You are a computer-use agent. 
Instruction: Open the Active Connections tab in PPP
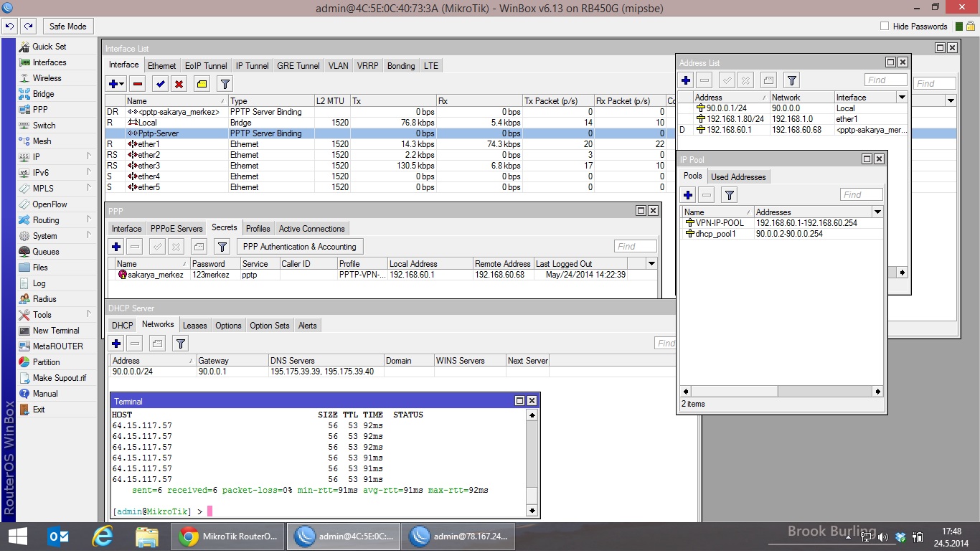pyautogui.click(x=311, y=229)
